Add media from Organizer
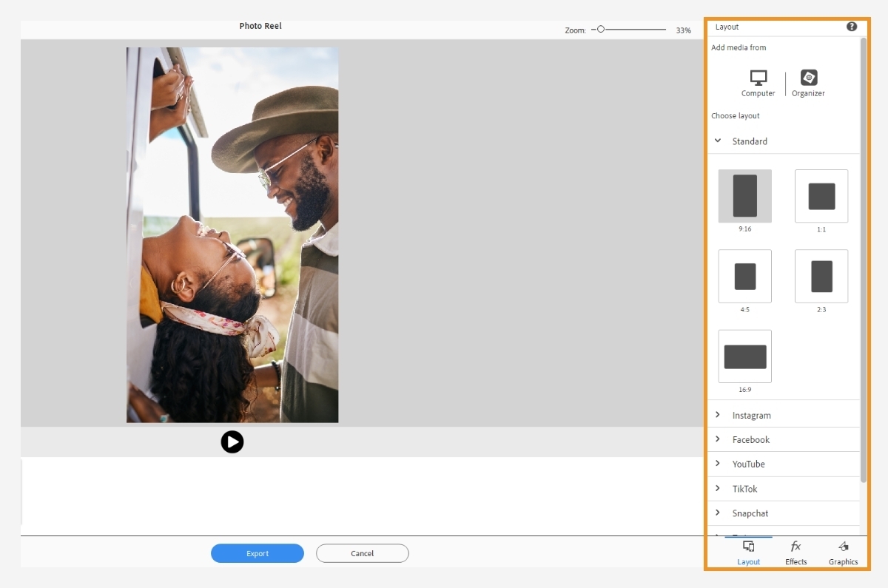 (x=807, y=81)
